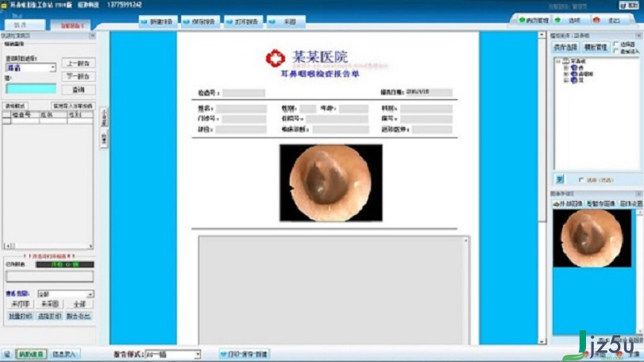Click the batch print (批量打印) button

20,316
